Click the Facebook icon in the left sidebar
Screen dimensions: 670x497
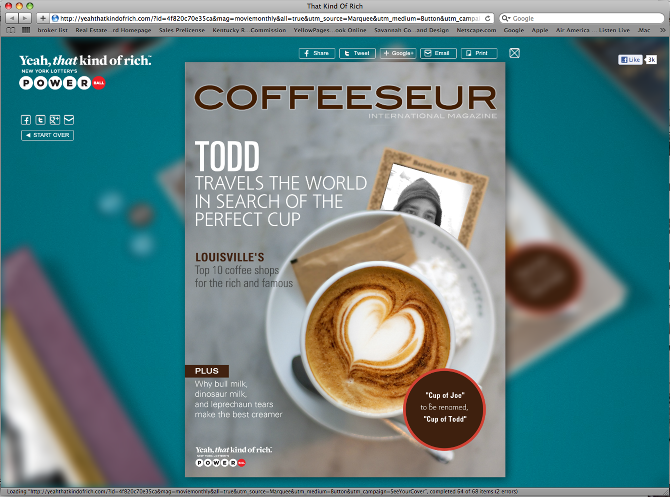(26, 120)
